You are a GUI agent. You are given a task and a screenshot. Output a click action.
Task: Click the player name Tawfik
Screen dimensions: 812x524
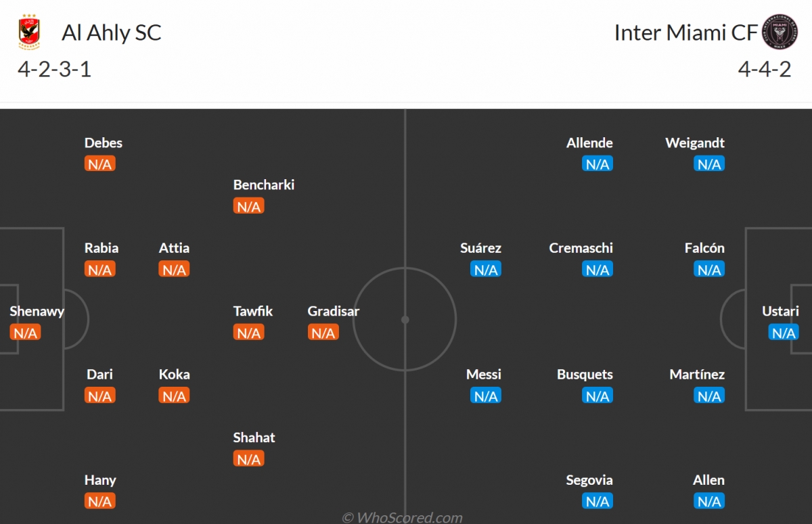tap(253, 311)
